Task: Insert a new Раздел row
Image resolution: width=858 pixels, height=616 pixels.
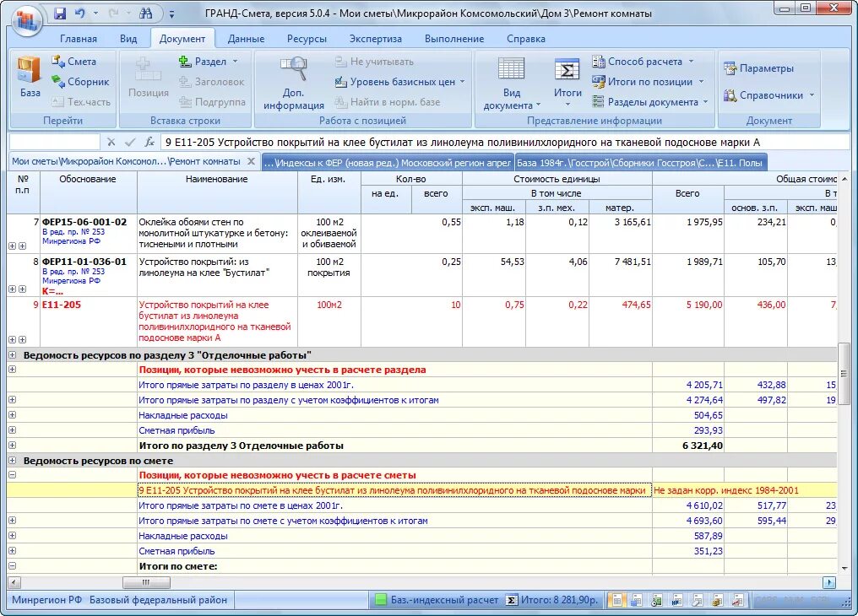Action: (x=203, y=62)
